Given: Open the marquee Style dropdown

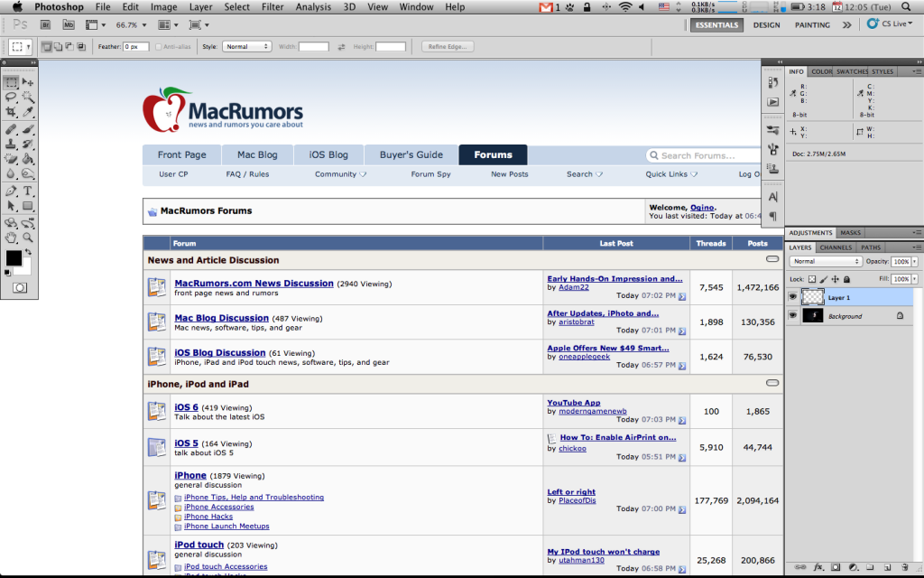Looking at the screenshot, I should click(x=247, y=47).
